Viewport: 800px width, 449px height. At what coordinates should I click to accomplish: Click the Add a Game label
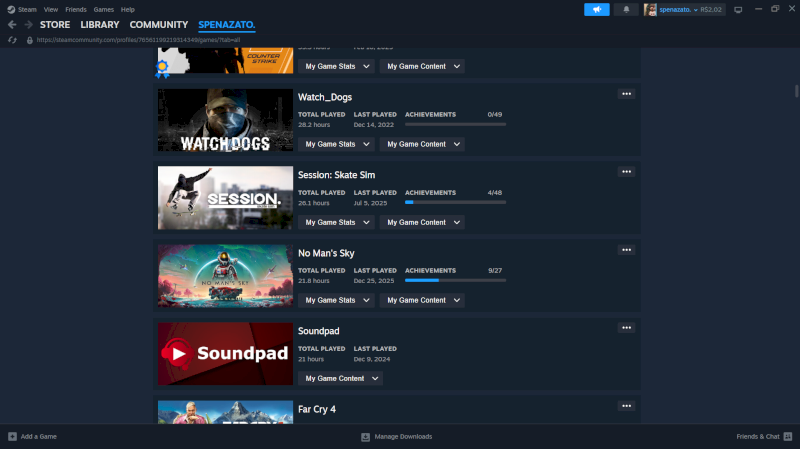pos(39,437)
